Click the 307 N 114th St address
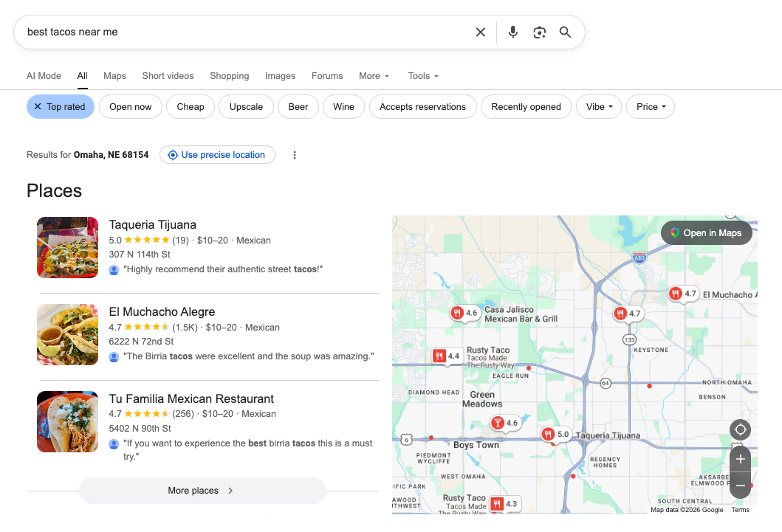 140,255
